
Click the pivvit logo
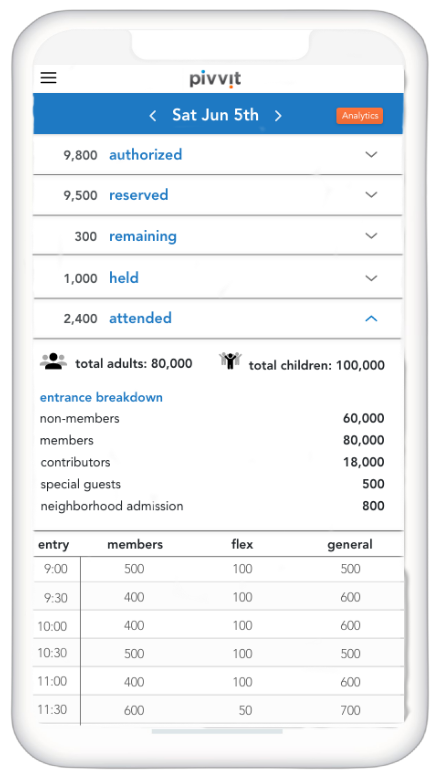tap(215, 79)
